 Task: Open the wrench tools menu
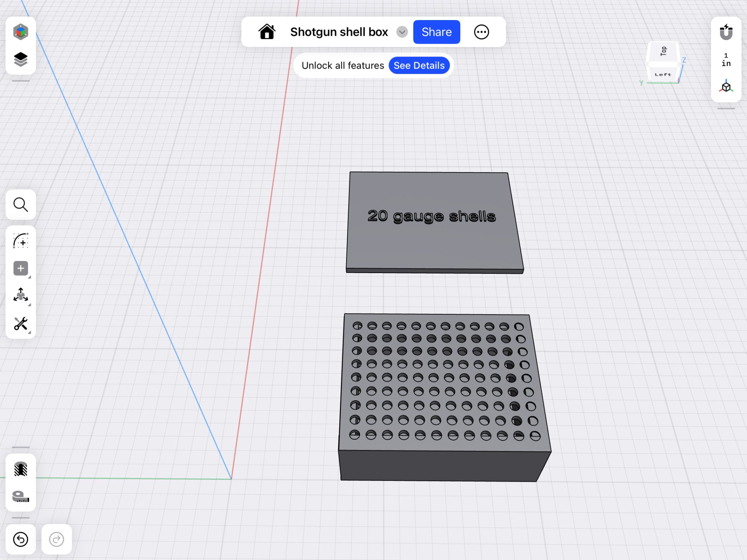[20, 324]
